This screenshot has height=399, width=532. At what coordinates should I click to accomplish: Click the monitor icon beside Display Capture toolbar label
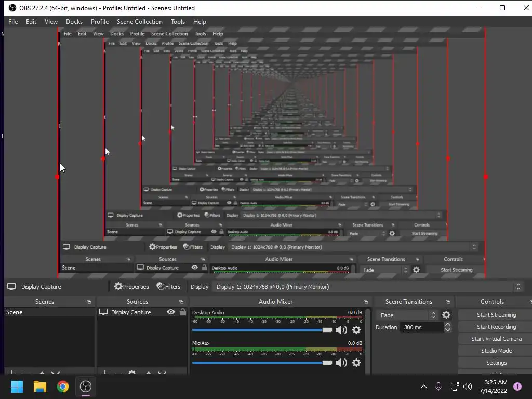click(11, 287)
